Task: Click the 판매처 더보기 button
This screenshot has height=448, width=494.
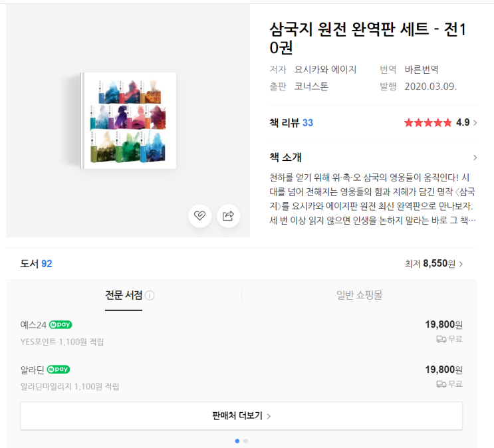Action: pyautogui.click(x=241, y=416)
